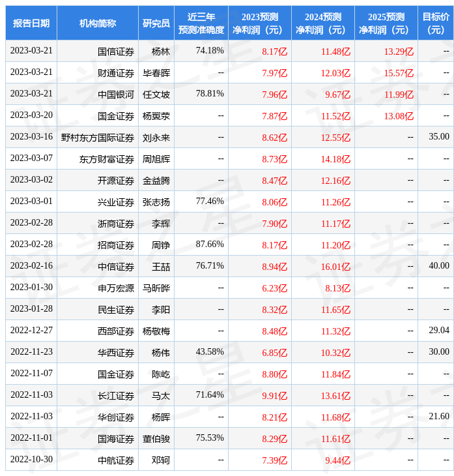
Task: Click the 目标价 column header
Action: [436, 23]
